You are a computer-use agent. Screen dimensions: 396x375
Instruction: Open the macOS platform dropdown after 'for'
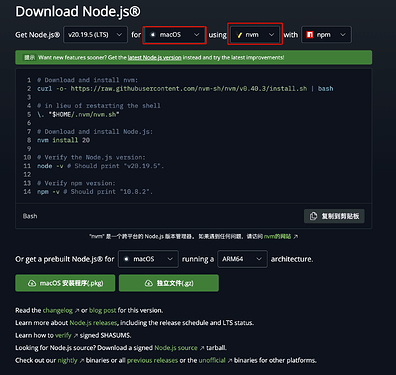[174, 35]
